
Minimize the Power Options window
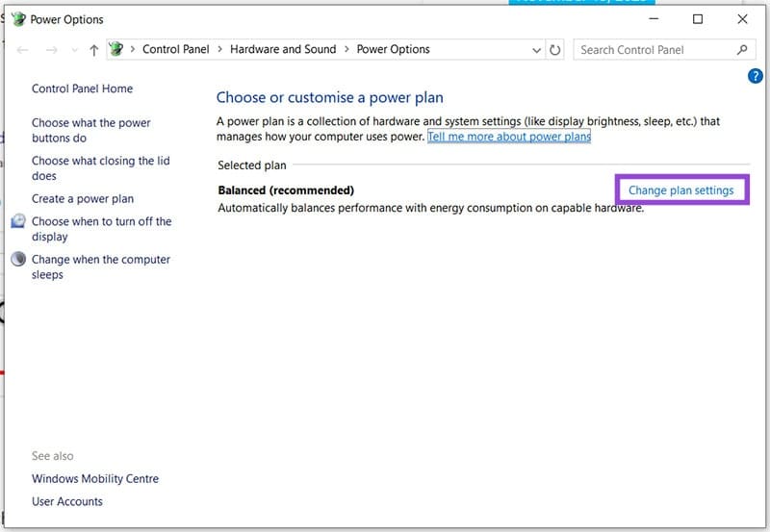click(x=654, y=19)
